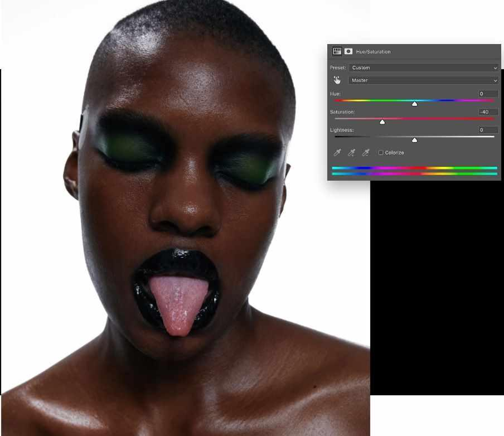The height and width of the screenshot is (436, 504).
Task: Click the Hue value field
Action: (488, 94)
